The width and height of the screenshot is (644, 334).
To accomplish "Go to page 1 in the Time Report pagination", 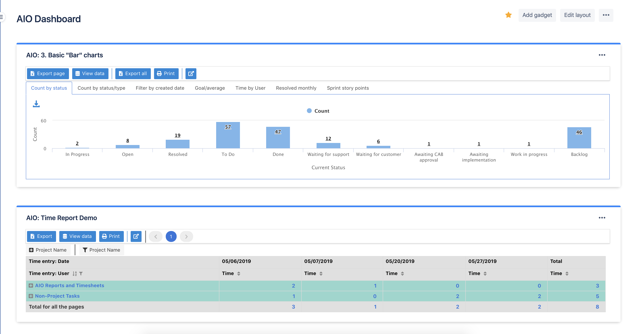I will pos(171,236).
